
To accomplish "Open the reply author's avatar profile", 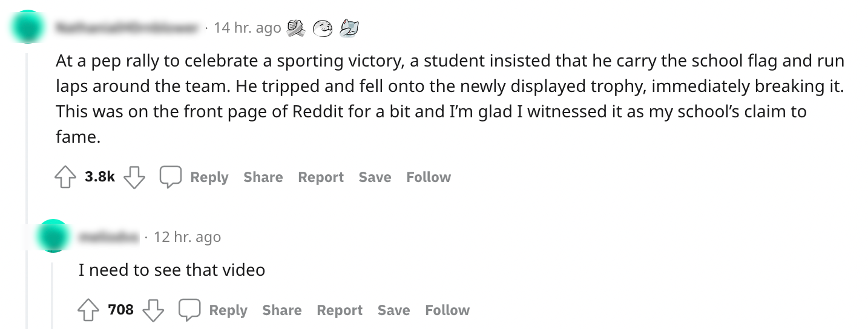I will [x=53, y=236].
